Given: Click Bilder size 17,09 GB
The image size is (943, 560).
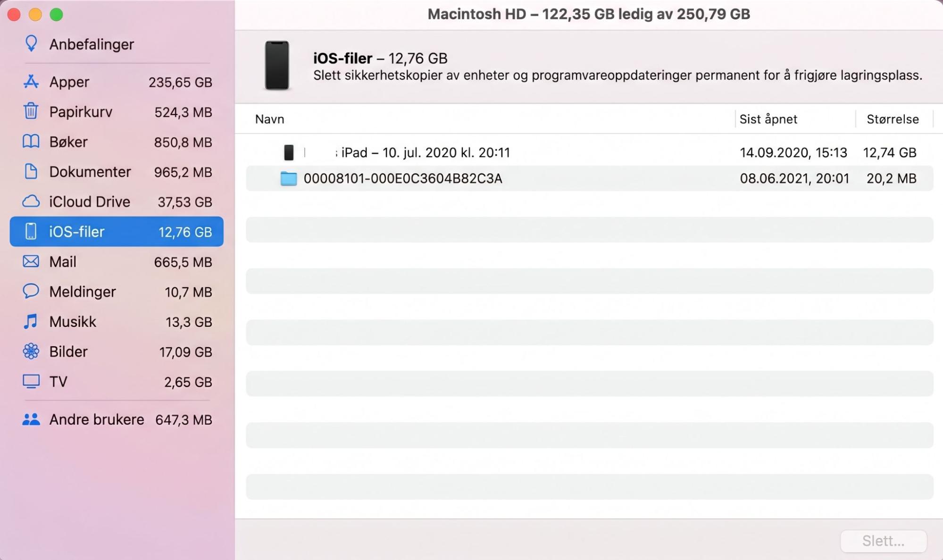Looking at the screenshot, I should coord(186,352).
